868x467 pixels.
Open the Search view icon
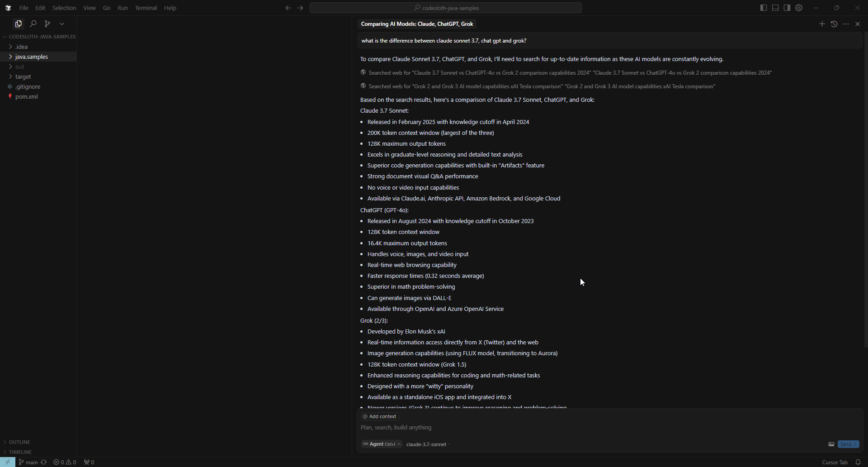point(33,24)
